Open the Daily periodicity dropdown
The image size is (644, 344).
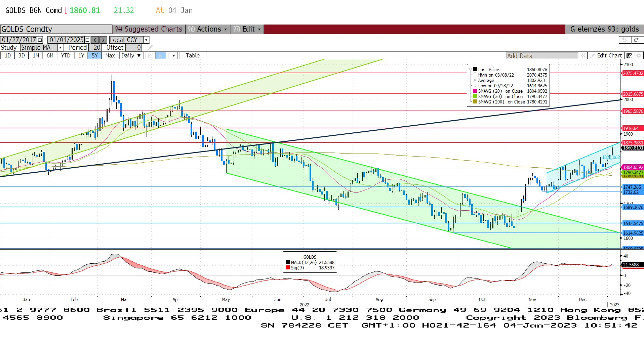[131, 55]
